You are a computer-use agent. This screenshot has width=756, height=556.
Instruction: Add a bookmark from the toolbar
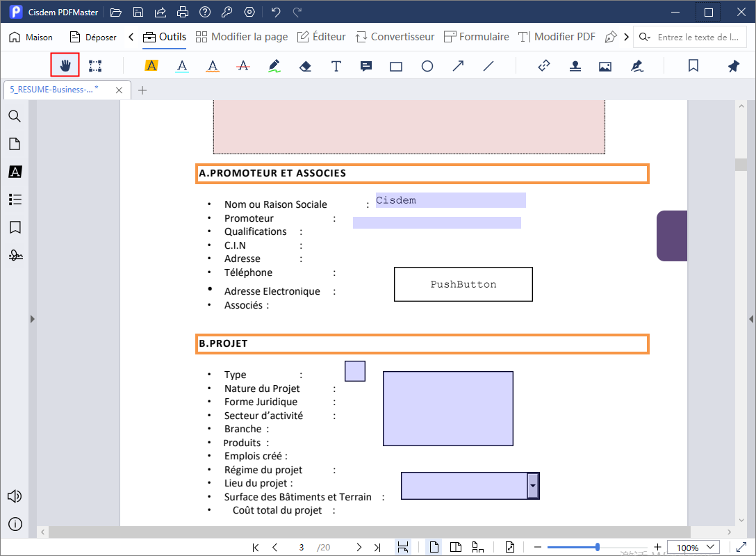tap(693, 65)
